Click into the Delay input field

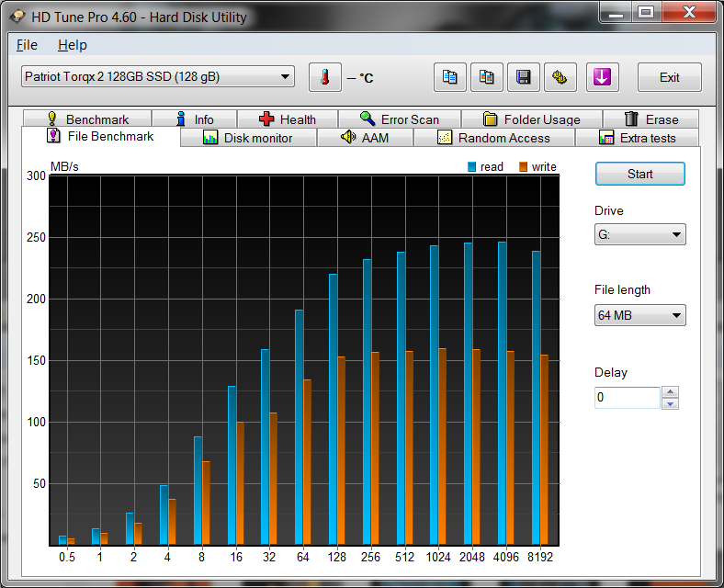click(627, 398)
